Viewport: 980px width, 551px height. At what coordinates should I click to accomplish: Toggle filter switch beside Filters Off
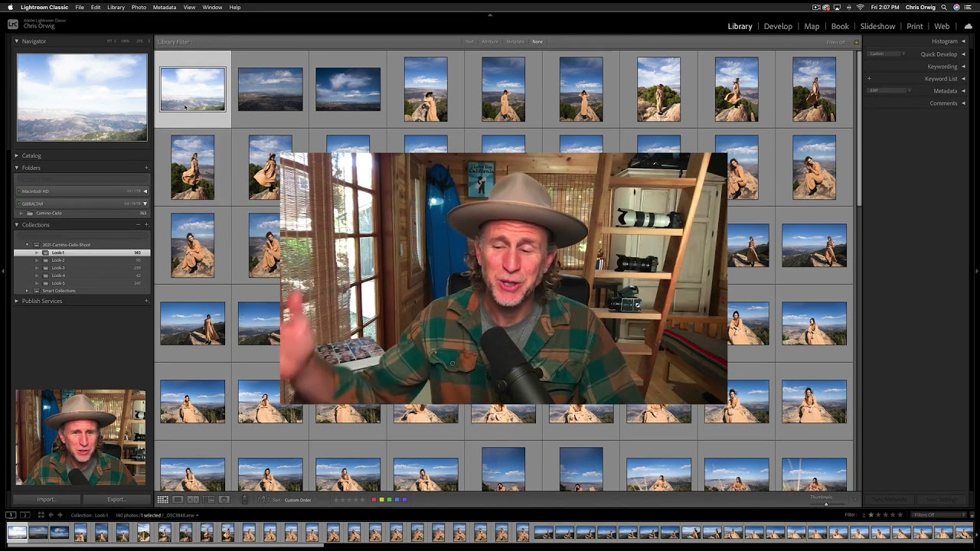click(972, 515)
